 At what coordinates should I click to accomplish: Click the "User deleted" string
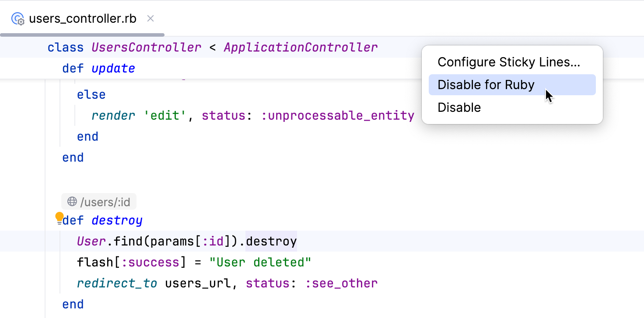coord(260,263)
